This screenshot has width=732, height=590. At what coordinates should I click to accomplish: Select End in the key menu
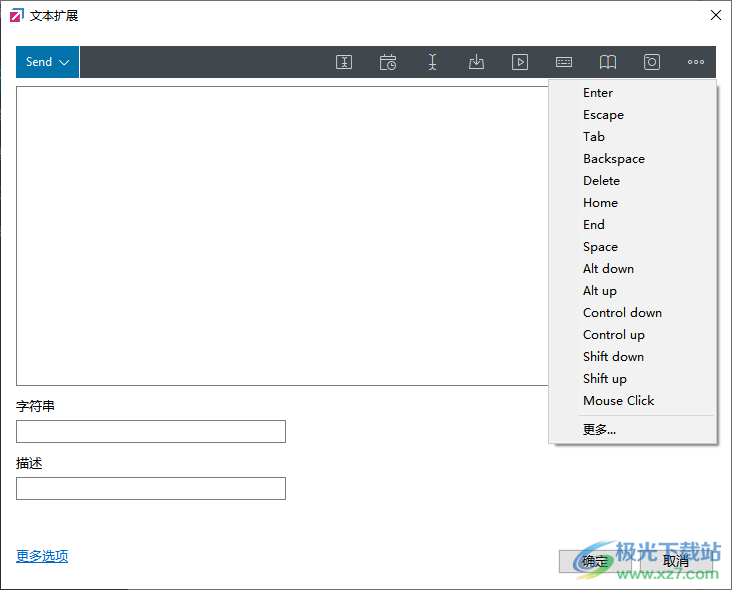(x=633, y=224)
